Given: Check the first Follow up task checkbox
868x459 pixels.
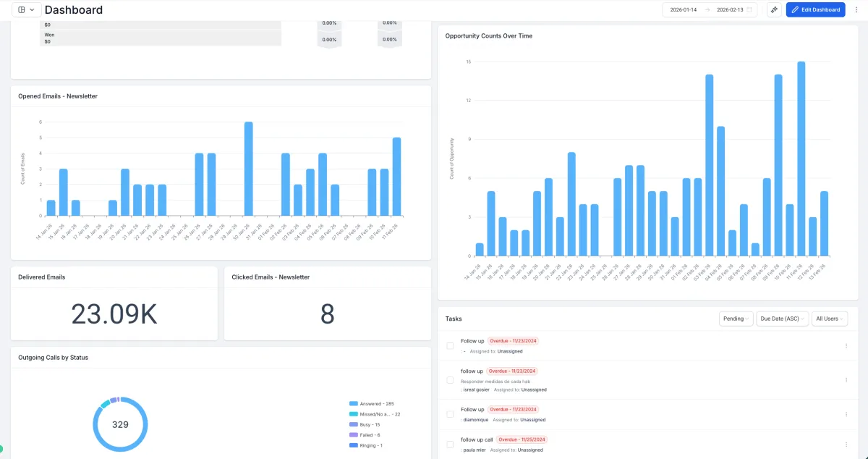Looking at the screenshot, I should coord(450,346).
